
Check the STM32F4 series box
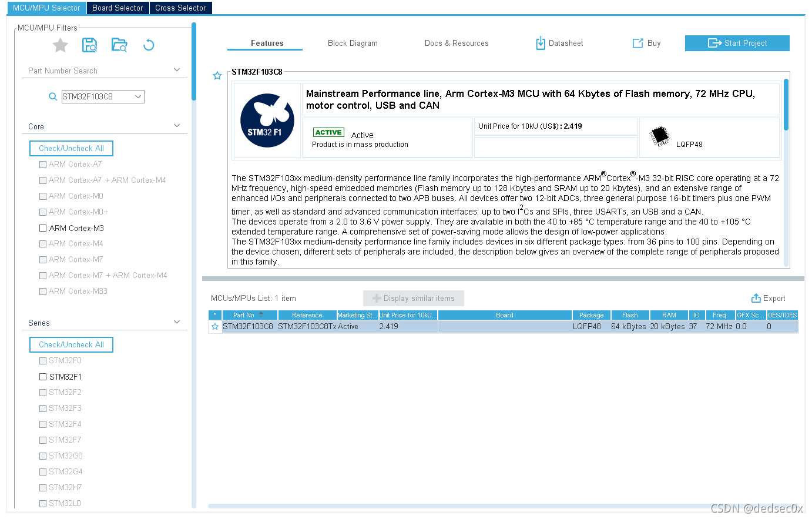43,424
